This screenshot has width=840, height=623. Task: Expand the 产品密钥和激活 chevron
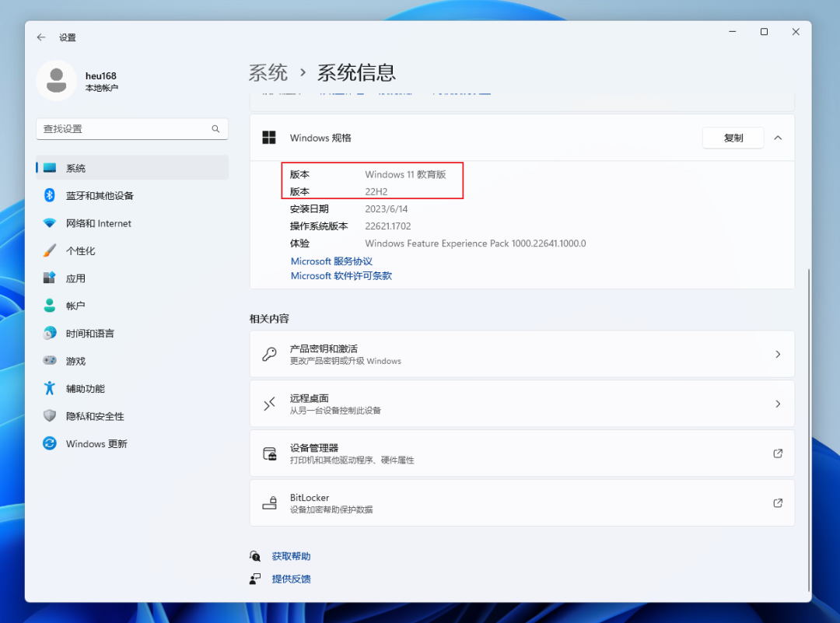click(778, 354)
